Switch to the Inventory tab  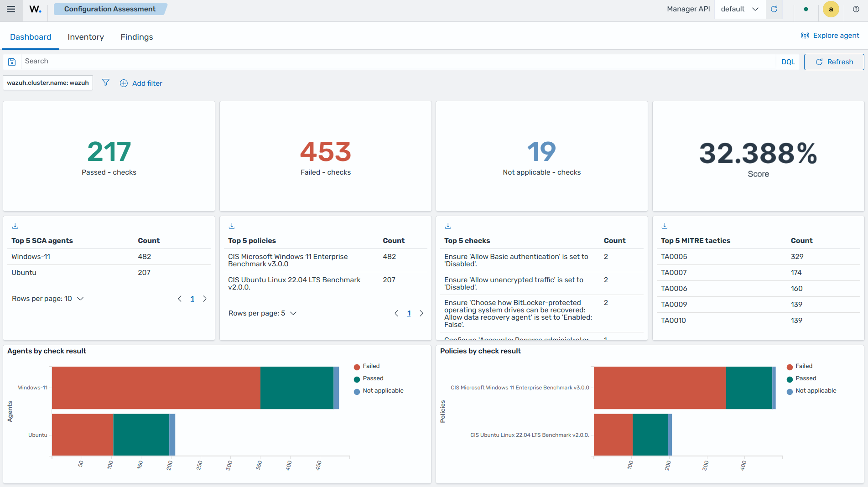[x=86, y=37]
